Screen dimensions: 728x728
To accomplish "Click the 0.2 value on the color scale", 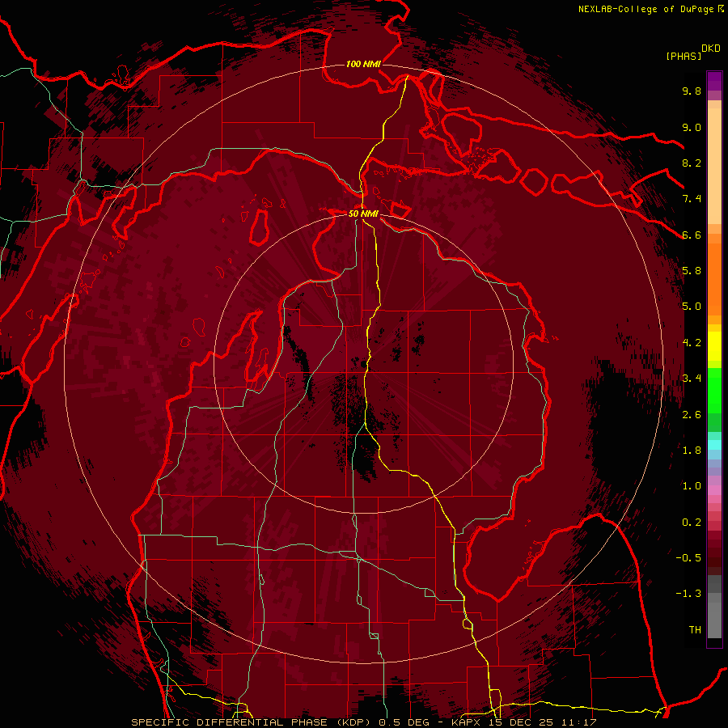I will (x=692, y=523).
